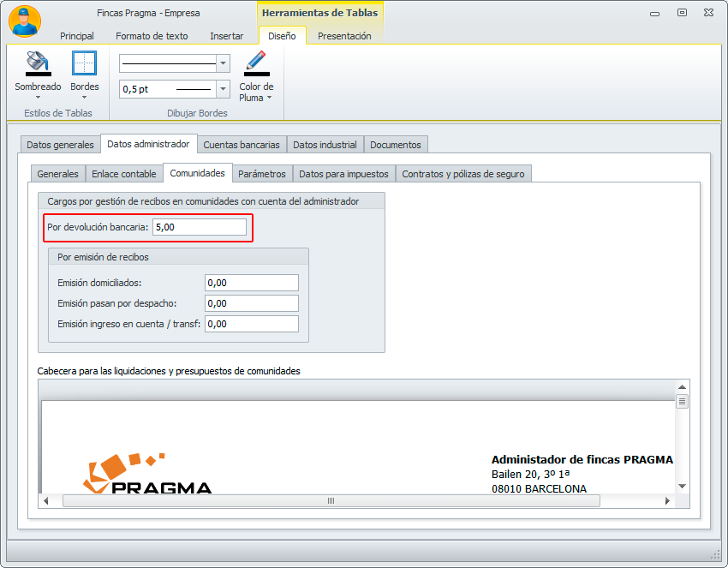The image size is (728, 568).
Task: Click the Color de Pluma pencil icon
Action: click(x=256, y=63)
